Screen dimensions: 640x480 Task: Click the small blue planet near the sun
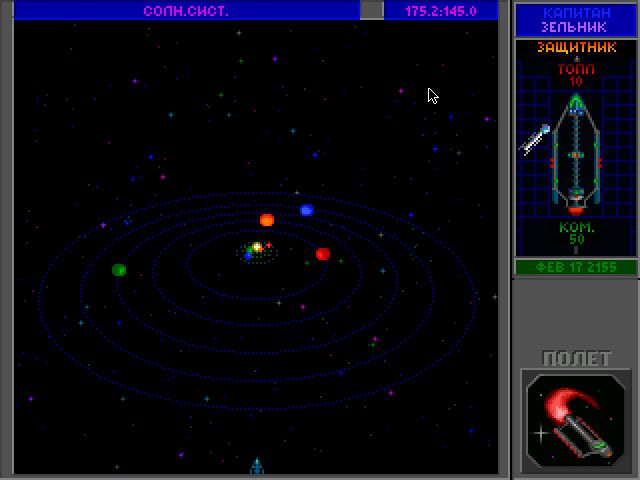(x=248, y=256)
